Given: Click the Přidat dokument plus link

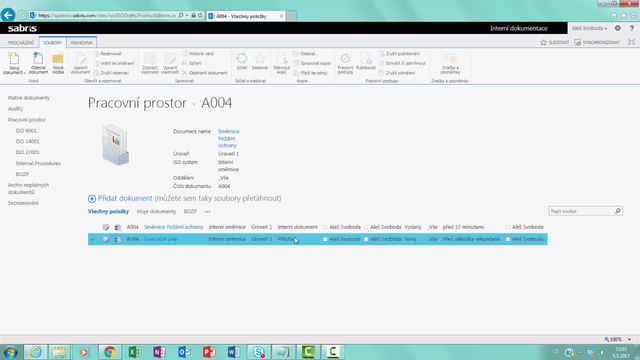Looking at the screenshot, I should click(120, 198).
